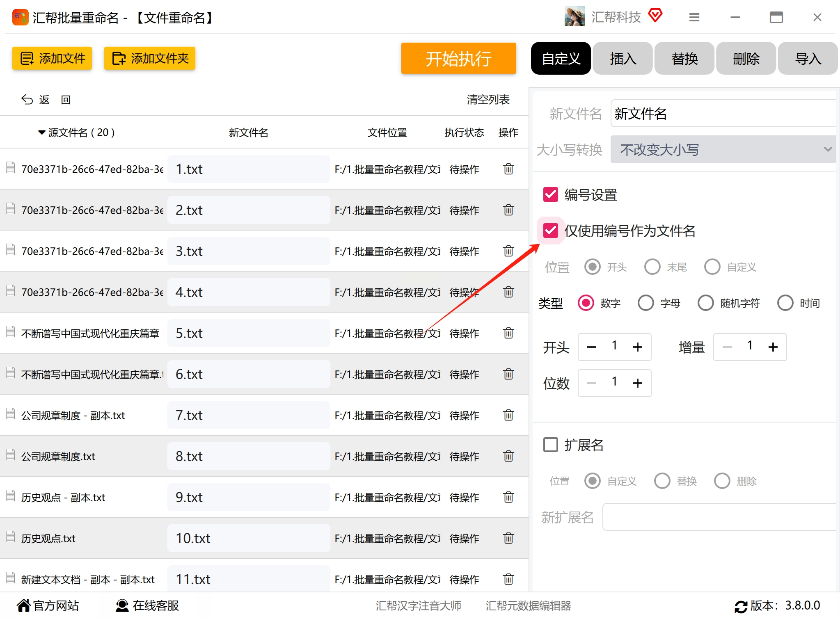Click trash icon for 1.txt row
Image resolution: width=840 pixels, height=619 pixels.
tap(508, 169)
